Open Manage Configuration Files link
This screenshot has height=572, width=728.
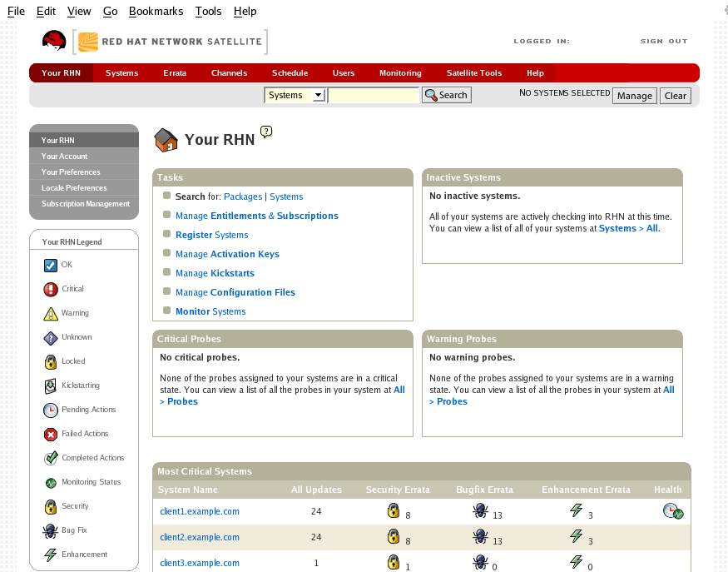coord(235,292)
